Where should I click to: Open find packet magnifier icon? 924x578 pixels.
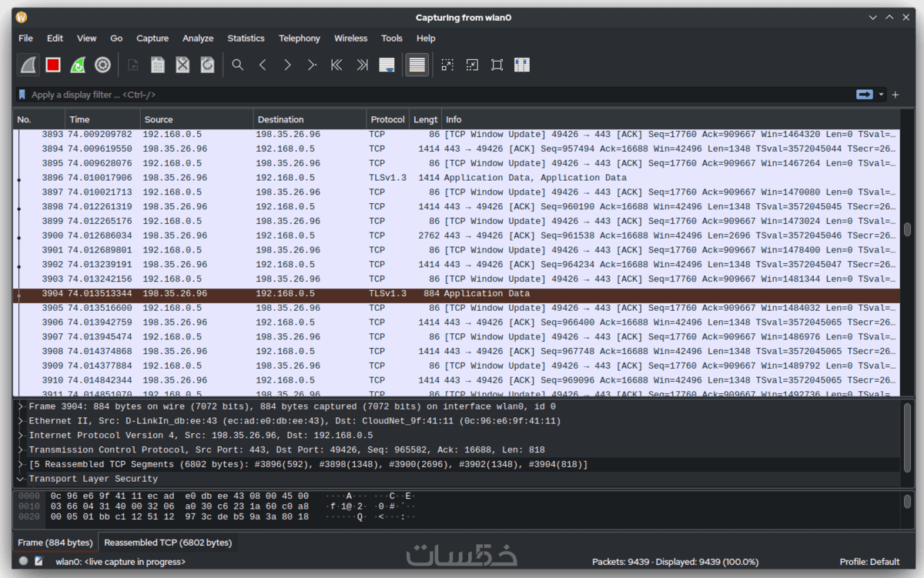pos(238,65)
